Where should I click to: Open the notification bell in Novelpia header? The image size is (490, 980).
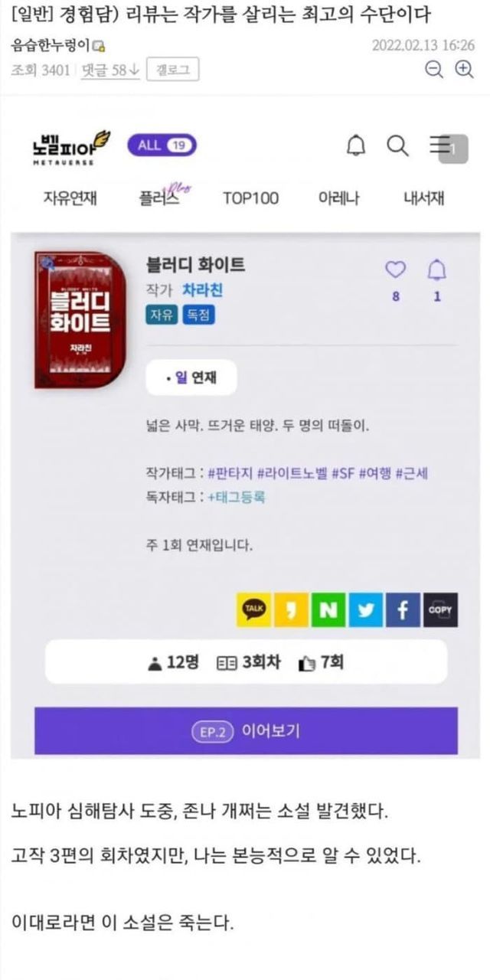[356, 145]
